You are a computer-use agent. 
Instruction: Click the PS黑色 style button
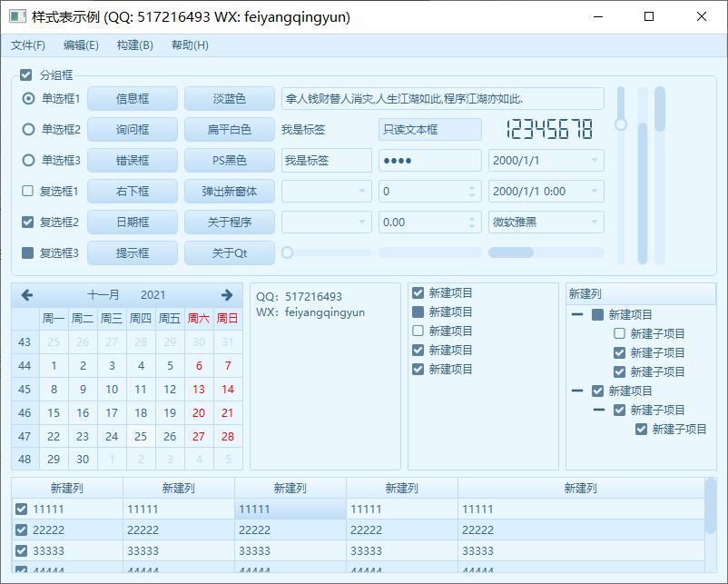229,161
